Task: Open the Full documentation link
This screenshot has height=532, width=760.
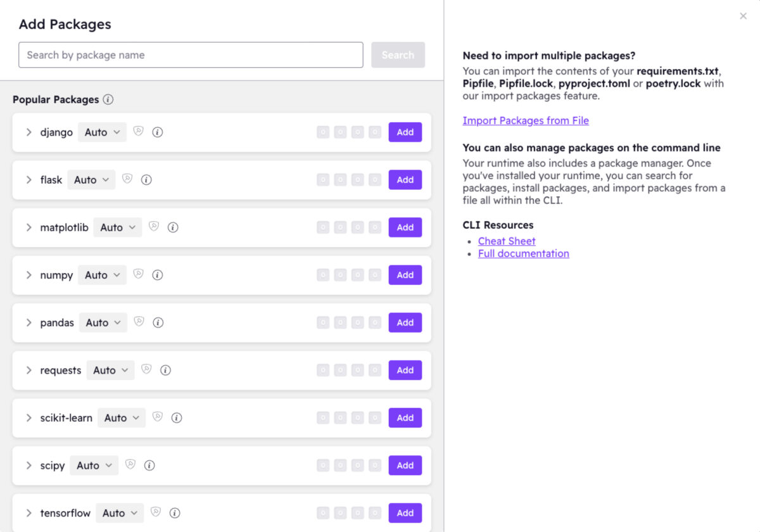Action: pyautogui.click(x=523, y=253)
